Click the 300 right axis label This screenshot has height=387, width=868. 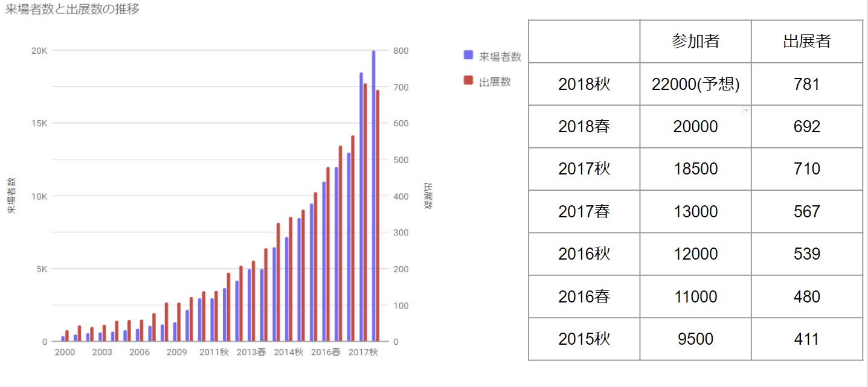click(400, 232)
